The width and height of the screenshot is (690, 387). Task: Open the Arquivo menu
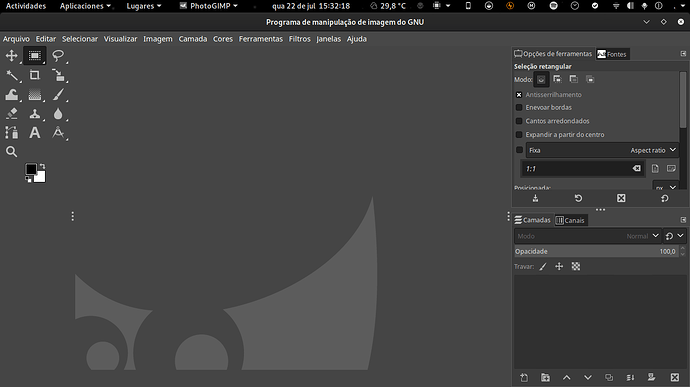pyautogui.click(x=16, y=39)
